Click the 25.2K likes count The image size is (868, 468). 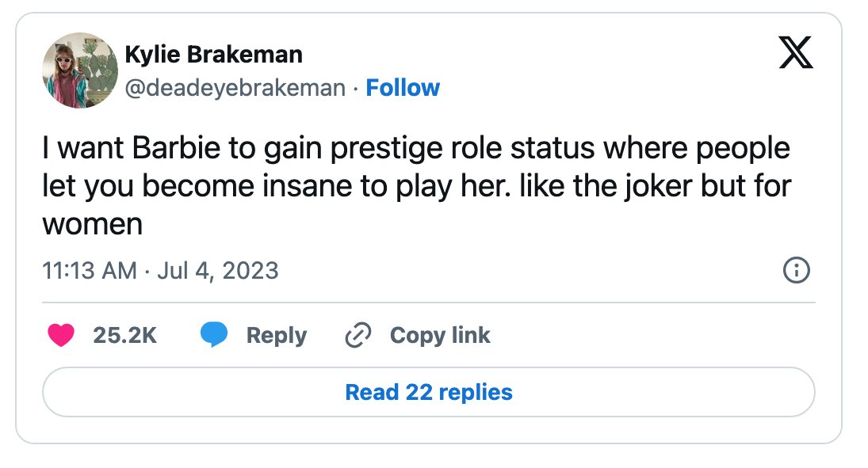(x=125, y=335)
